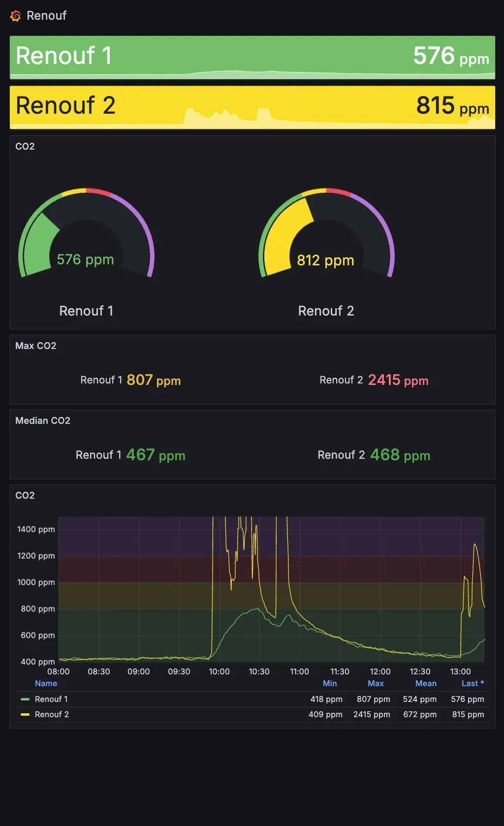The height and width of the screenshot is (826, 504).
Task: Toggle Renouf 1 series visibility in graph legend
Action: coord(51,699)
